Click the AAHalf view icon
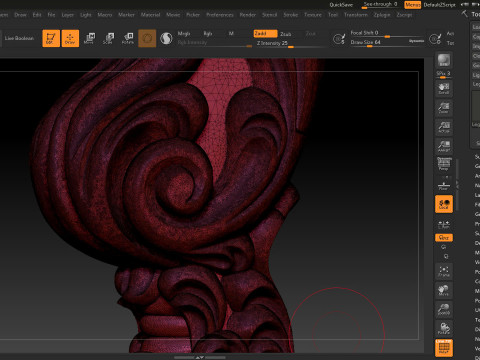The width and height of the screenshot is (480, 360). point(444,146)
